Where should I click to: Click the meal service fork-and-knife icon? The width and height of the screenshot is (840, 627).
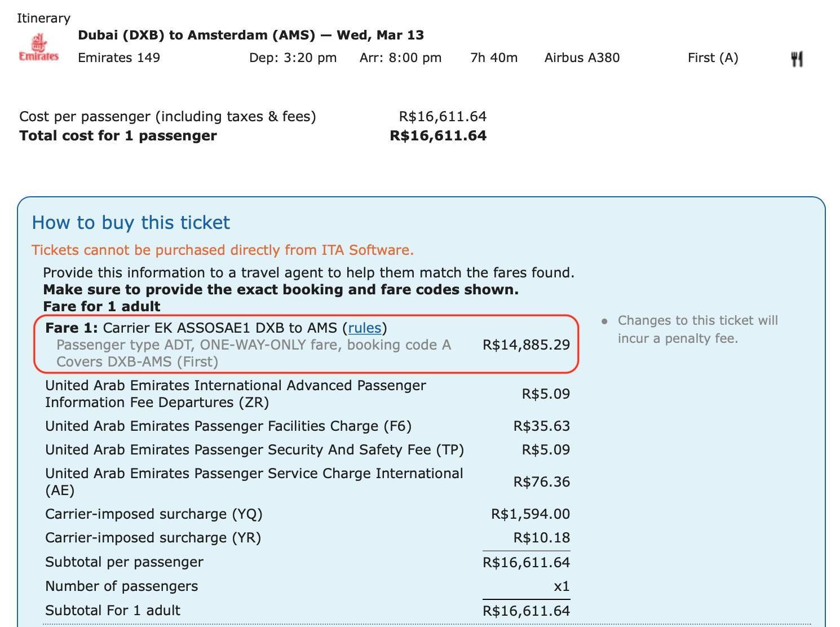797,59
